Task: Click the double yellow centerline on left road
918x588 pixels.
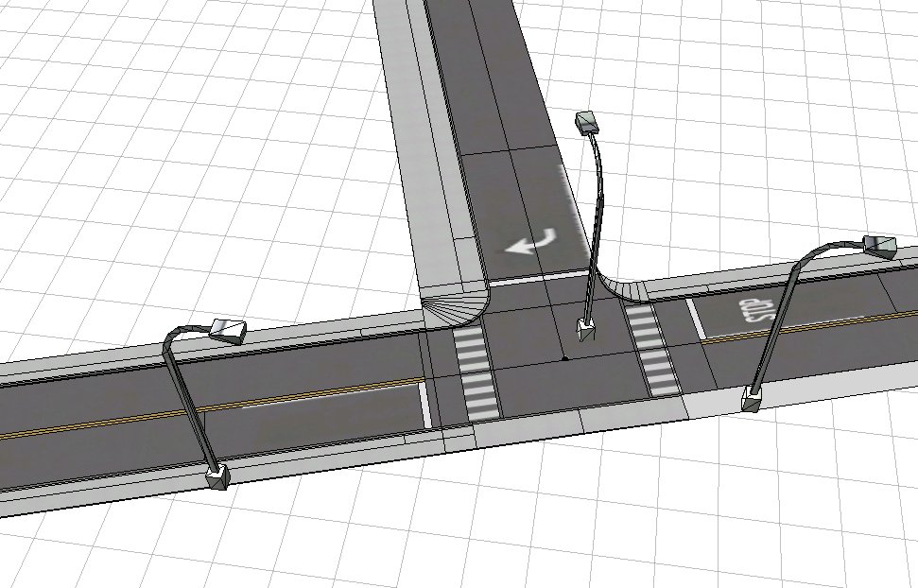Action: pos(211,407)
